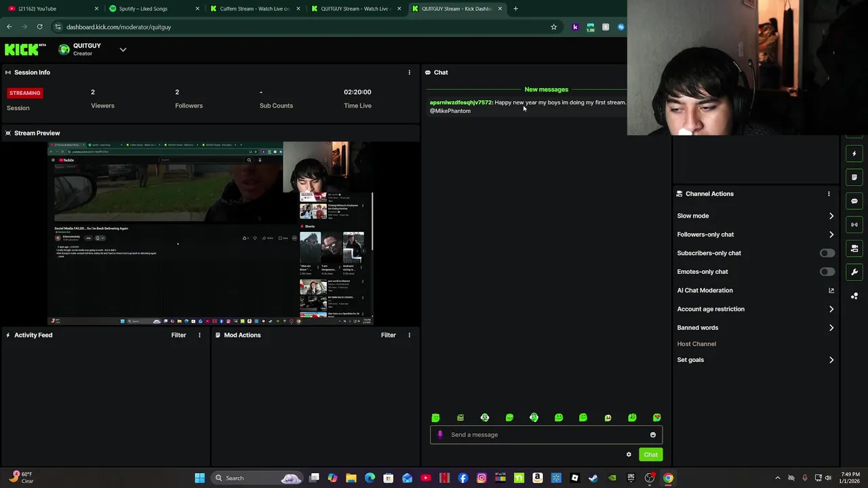
Task: Expand Followers-only chat options
Action: point(831,235)
